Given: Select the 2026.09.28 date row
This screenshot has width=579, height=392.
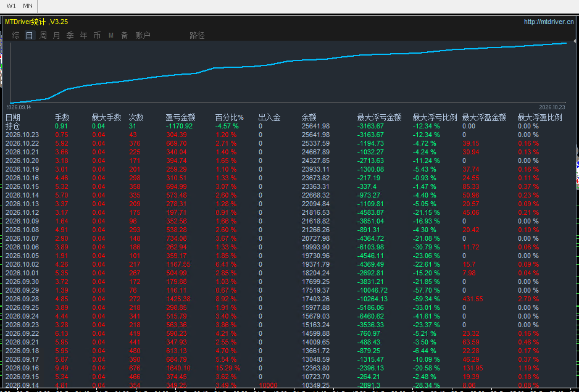Looking at the screenshot, I should [22, 299].
